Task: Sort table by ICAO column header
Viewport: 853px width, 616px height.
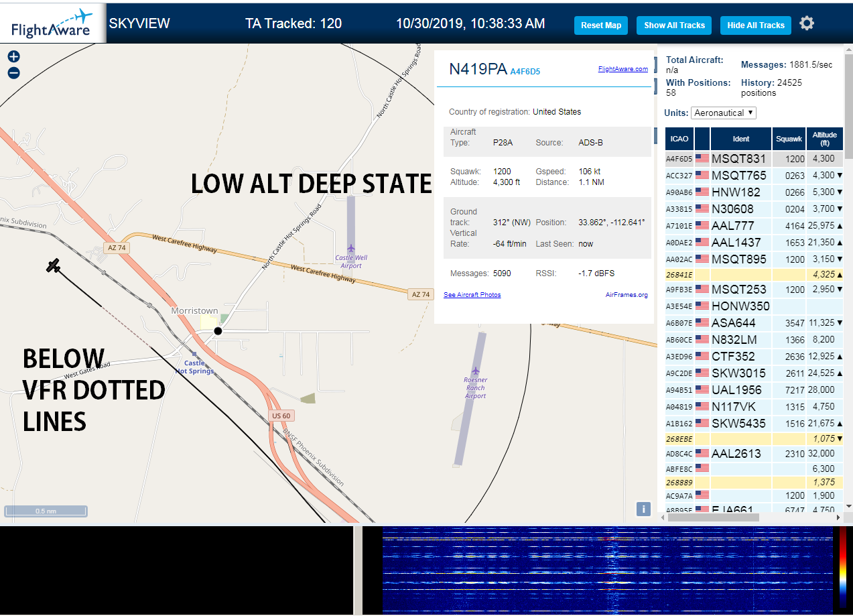Action: click(679, 139)
